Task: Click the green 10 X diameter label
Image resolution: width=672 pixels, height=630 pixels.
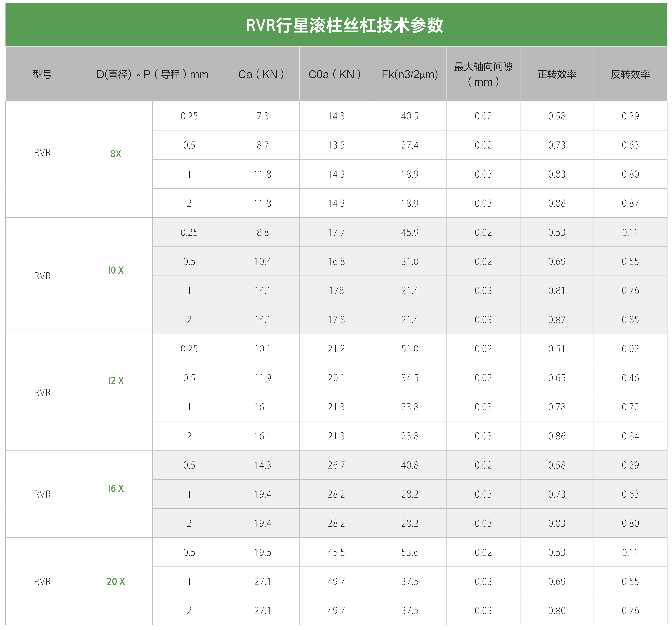Action: pyautogui.click(x=116, y=270)
